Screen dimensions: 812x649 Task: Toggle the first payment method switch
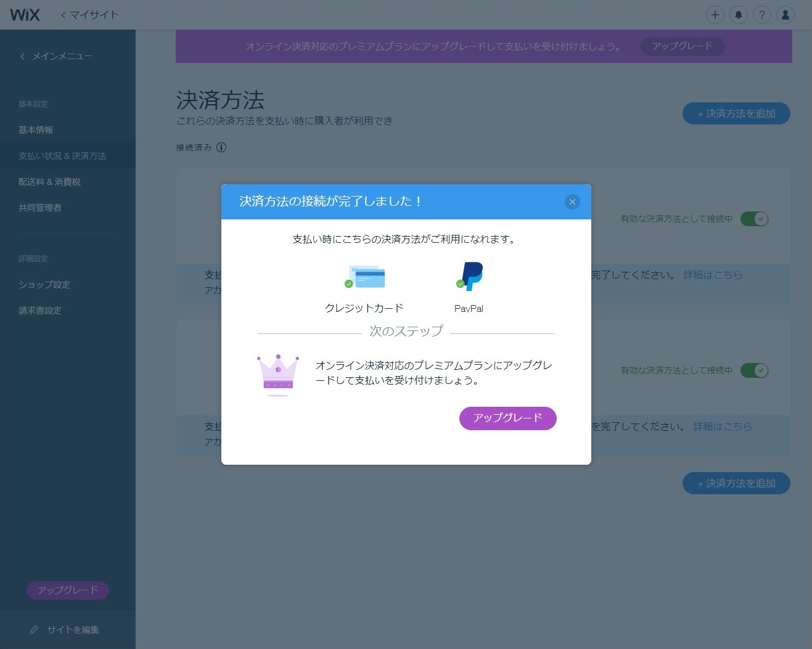coord(754,219)
